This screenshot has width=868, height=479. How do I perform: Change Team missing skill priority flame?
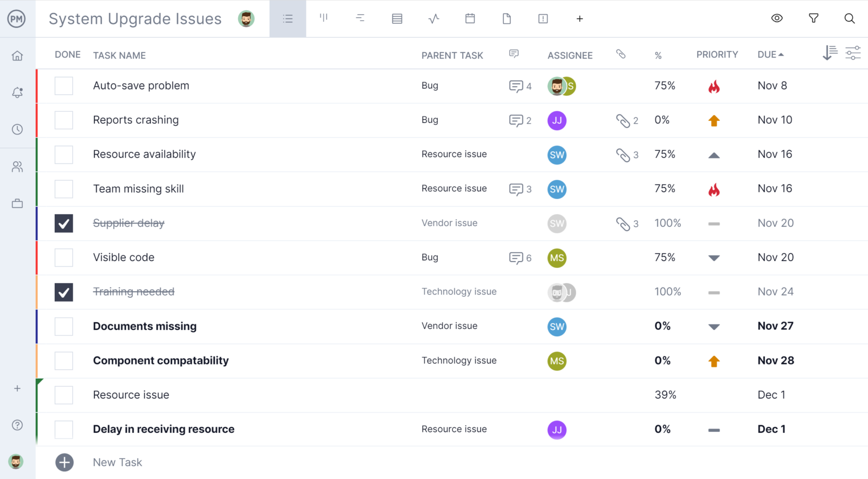(714, 189)
